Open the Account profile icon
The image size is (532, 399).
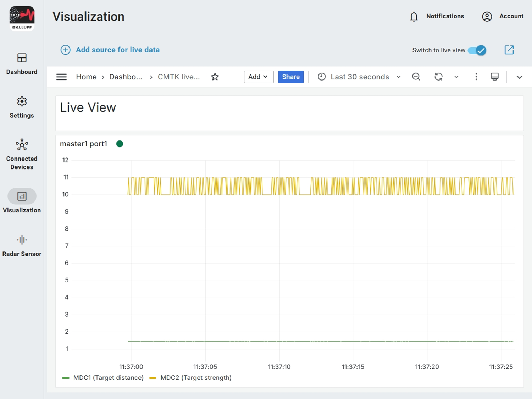pos(487,17)
